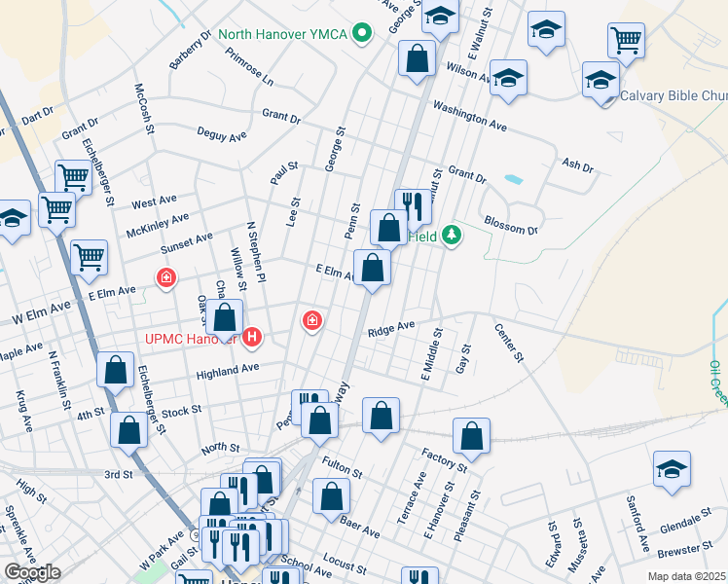Image resolution: width=728 pixels, height=584 pixels.
Task: Select the Deguy Ave street label
Action: coord(222,134)
